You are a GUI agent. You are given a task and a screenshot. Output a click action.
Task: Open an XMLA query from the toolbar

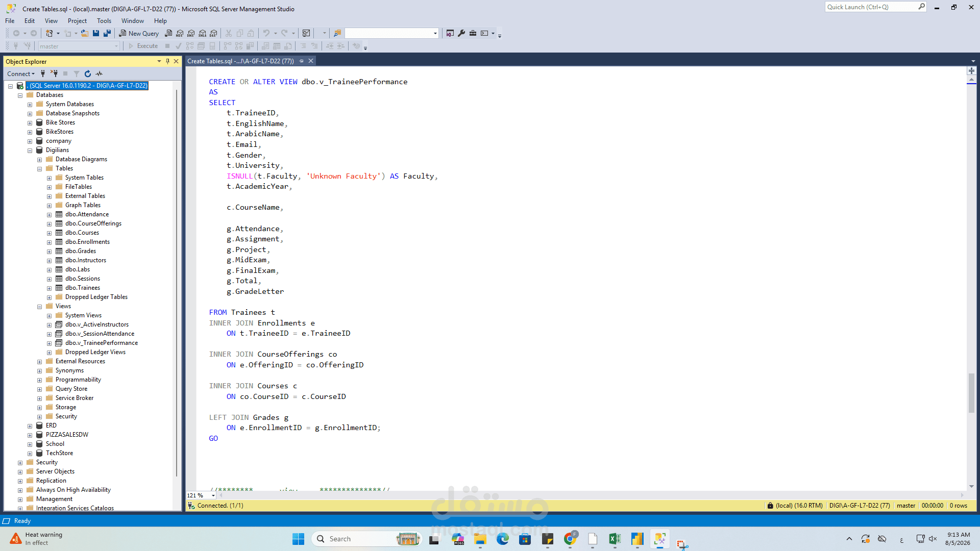tap(203, 33)
